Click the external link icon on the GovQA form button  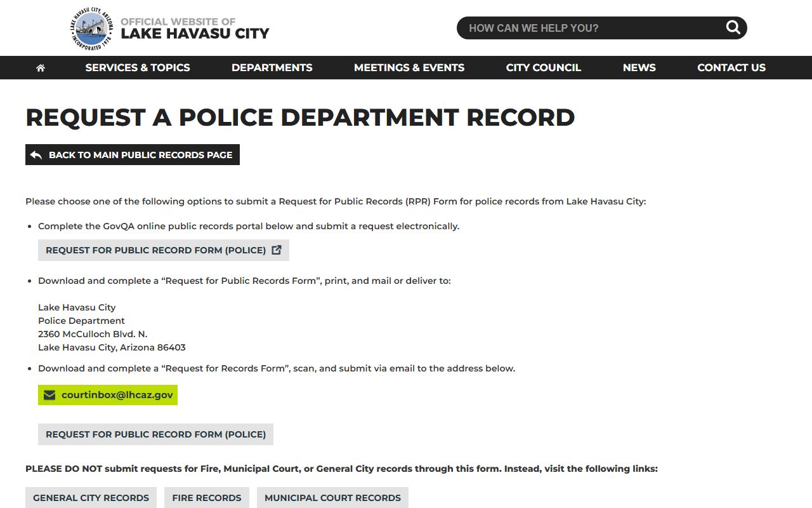tap(277, 250)
